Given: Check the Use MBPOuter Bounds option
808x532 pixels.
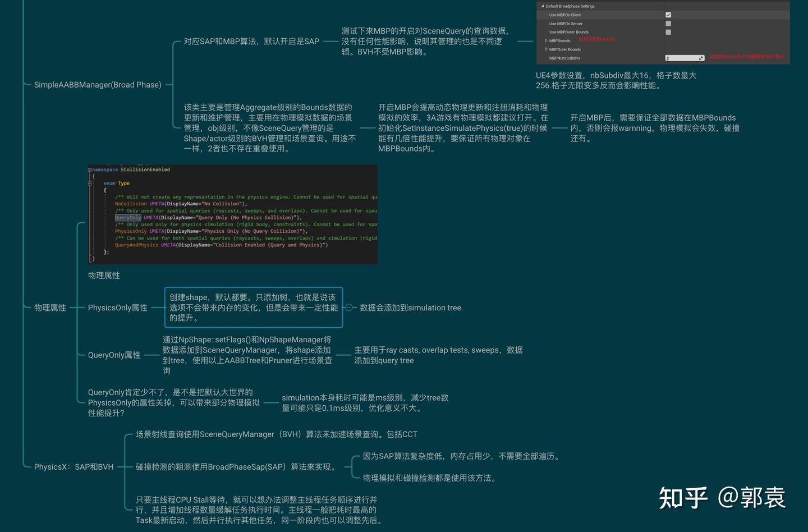Looking at the screenshot, I should pyautogui.click(x=668, y=32).
